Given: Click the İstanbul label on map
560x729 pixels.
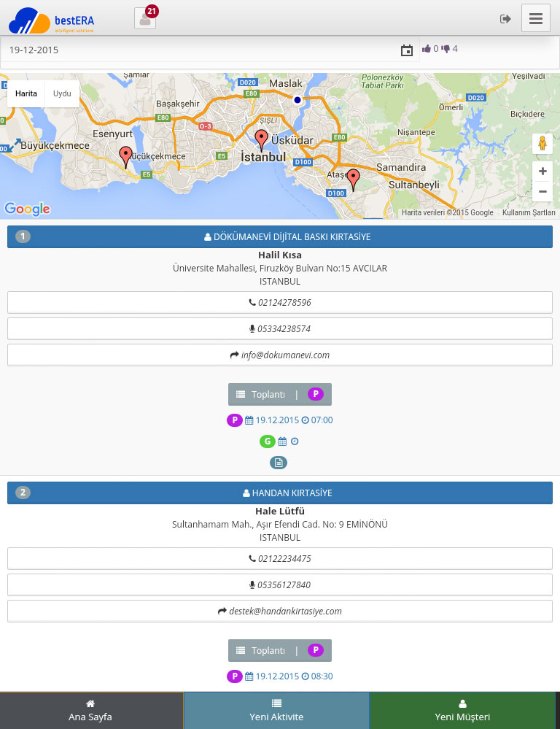Looking at the screenshot, I should point(263,157).
